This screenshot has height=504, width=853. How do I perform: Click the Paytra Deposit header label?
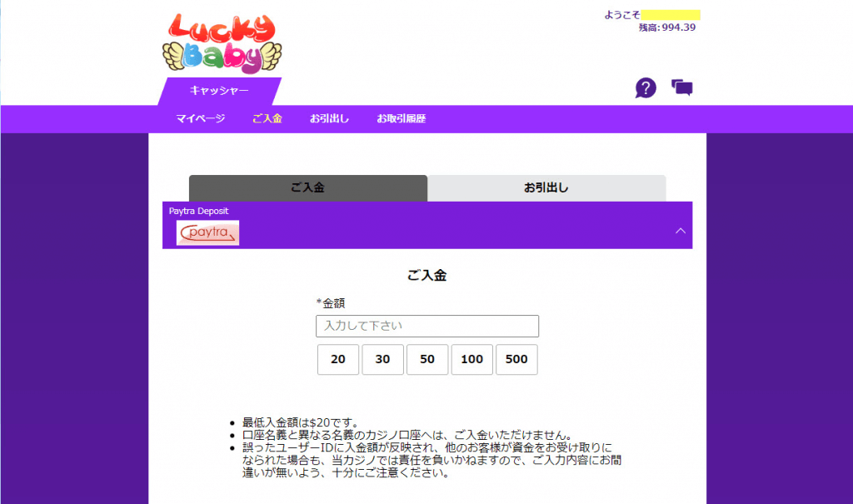(x=198, y=211)
